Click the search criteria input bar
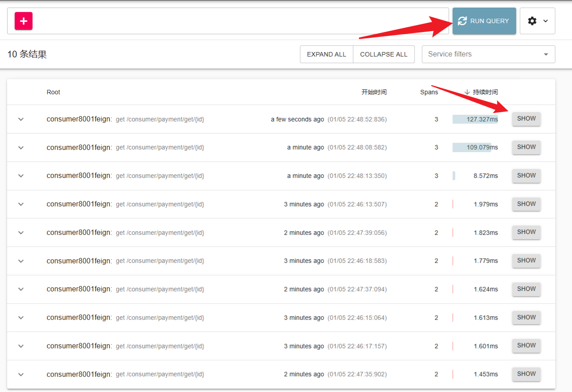 (240, 21)
